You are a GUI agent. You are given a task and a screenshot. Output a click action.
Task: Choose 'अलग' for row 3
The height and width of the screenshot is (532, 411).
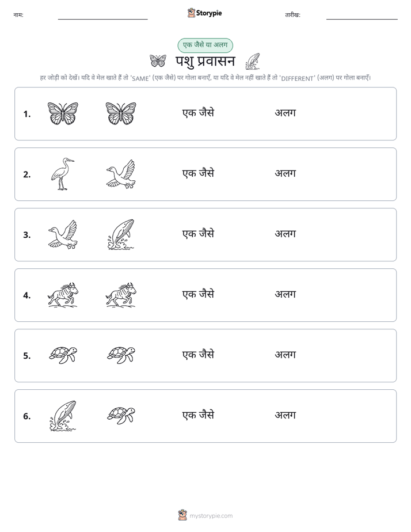pos(285,234)
